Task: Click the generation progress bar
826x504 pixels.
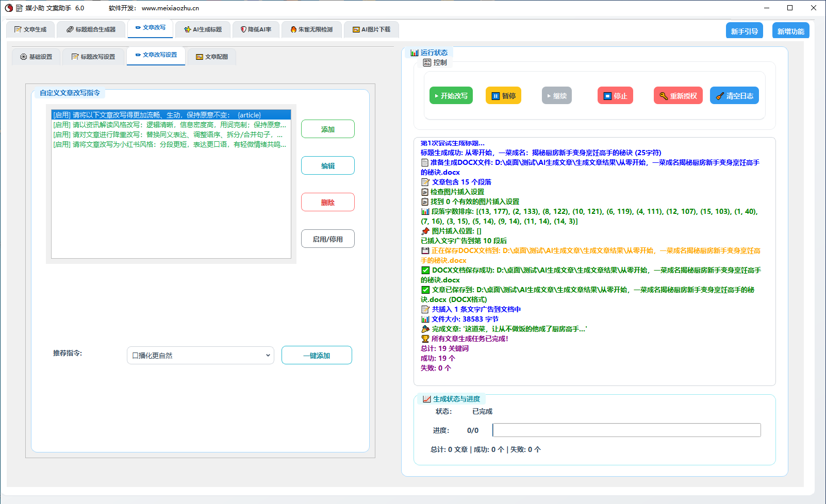Action: point(626,430)
